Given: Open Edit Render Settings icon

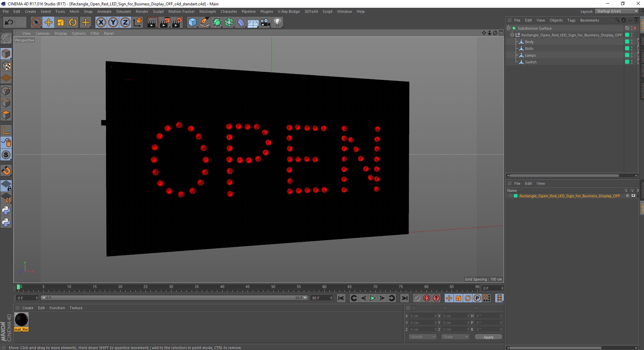Looking at the screenshot, I should (x=177, y=23).
